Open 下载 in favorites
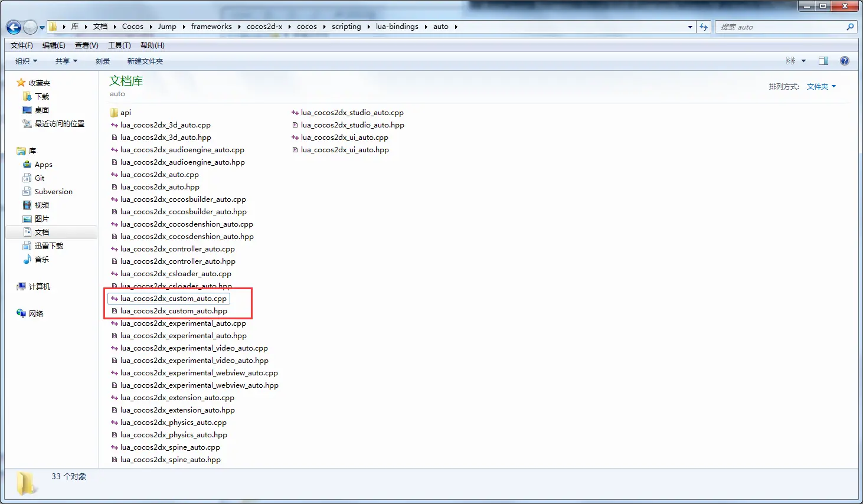 42,97
